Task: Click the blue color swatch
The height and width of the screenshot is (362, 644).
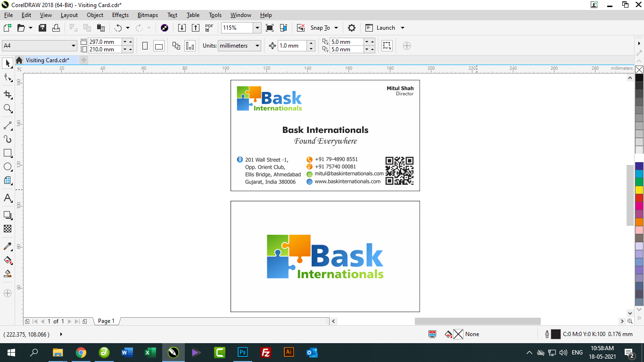Action: (x=639, y=166)
